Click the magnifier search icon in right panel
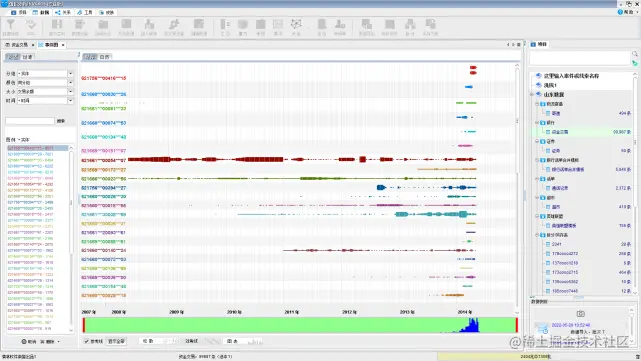The height and width of the screenshot is (361, 641). [x=634, y=54]
